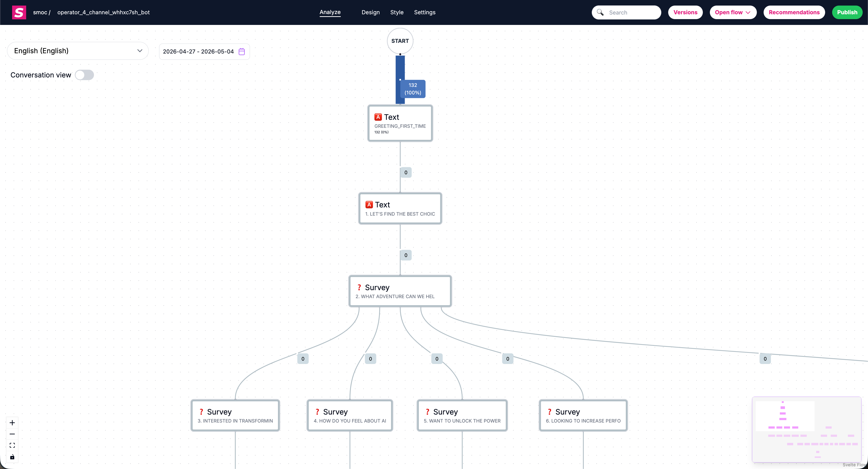Zoom in with the plus control
The image size is (868, 469).
pos(12,423)
